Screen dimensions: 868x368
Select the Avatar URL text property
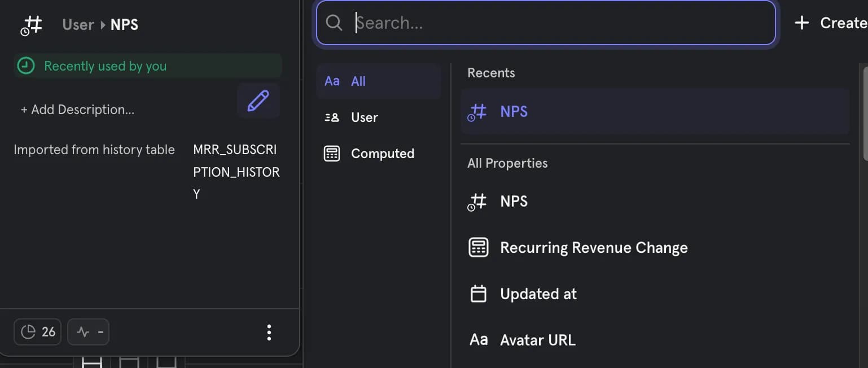(537, 340)
